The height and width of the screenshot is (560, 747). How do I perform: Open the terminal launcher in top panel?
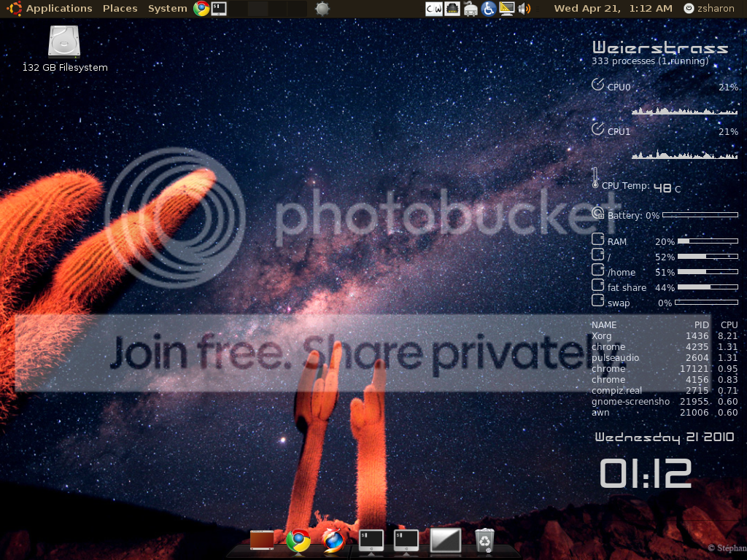point(219,9)
